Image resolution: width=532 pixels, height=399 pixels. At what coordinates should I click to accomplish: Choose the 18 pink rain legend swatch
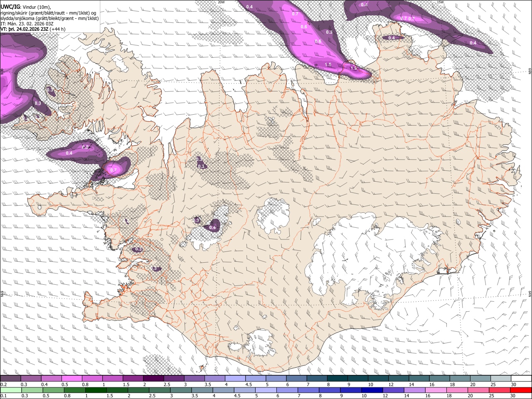(457, 390)
